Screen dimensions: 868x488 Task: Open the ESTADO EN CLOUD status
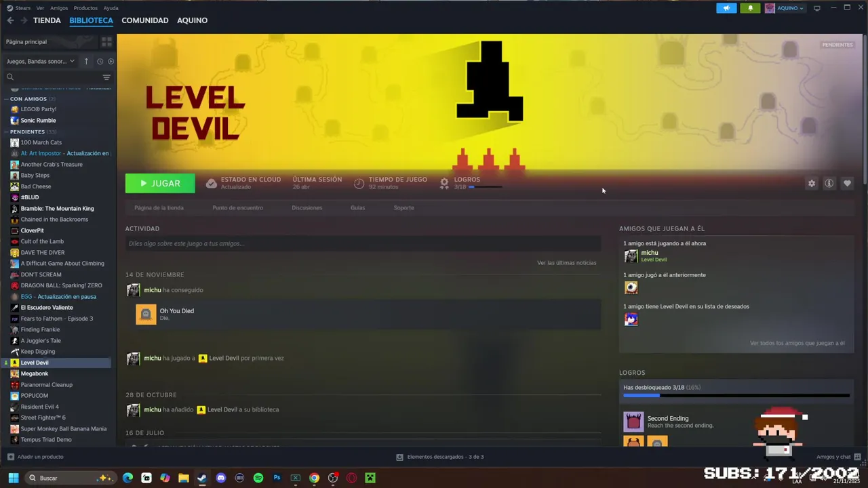point(243,183)
